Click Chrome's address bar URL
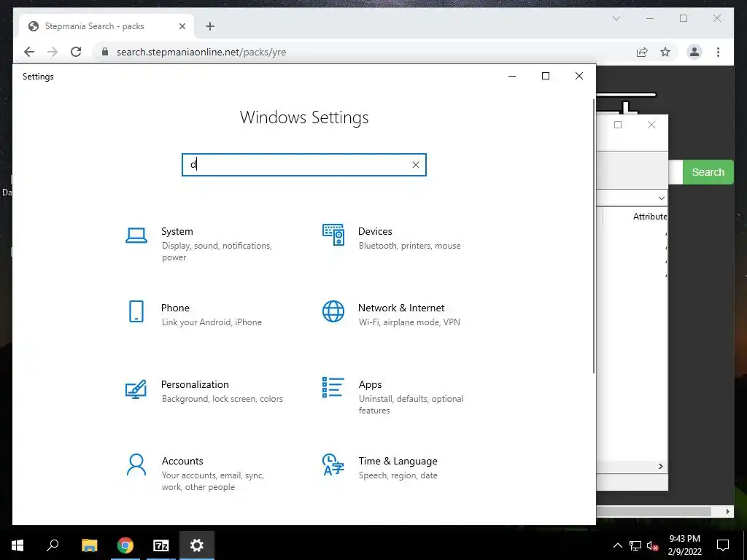The height and width of the screenshot is (560, 747). click(201, 52)
